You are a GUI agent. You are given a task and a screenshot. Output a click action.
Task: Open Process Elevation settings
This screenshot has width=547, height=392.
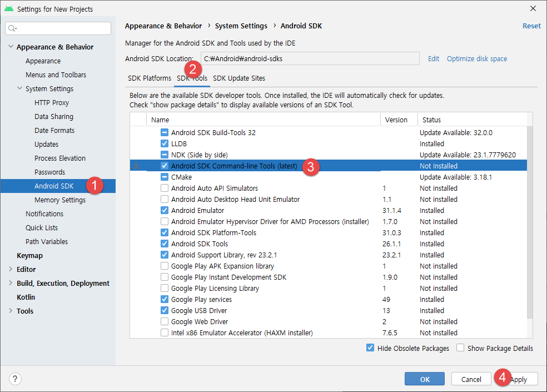click(x=60, y=158)
